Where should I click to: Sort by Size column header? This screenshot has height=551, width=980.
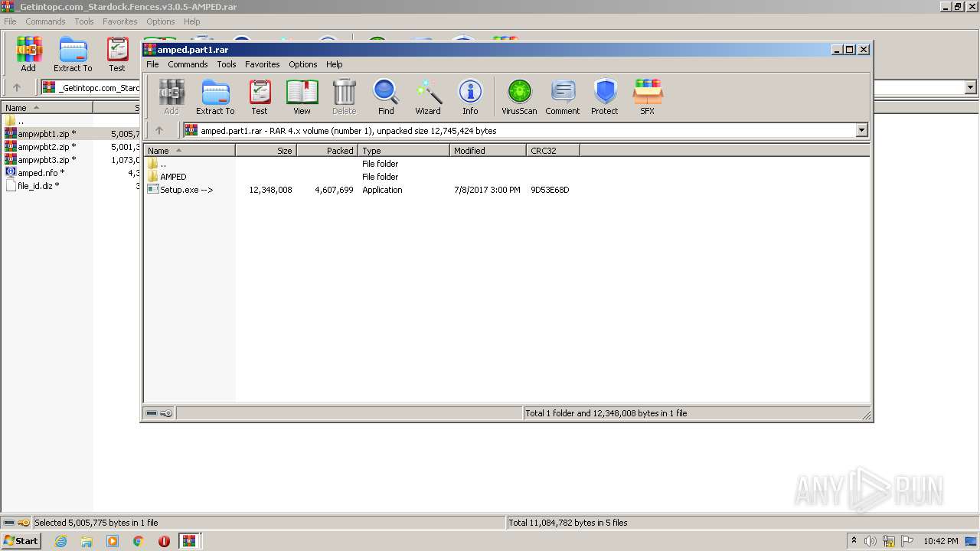[x=266, y=151]
